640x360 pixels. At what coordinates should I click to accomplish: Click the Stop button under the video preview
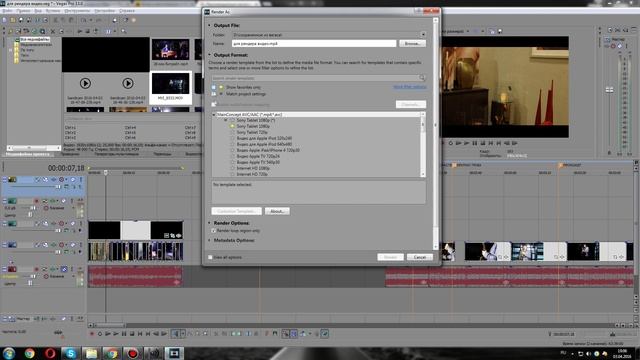pyautogui.click(x=483, y=143)
